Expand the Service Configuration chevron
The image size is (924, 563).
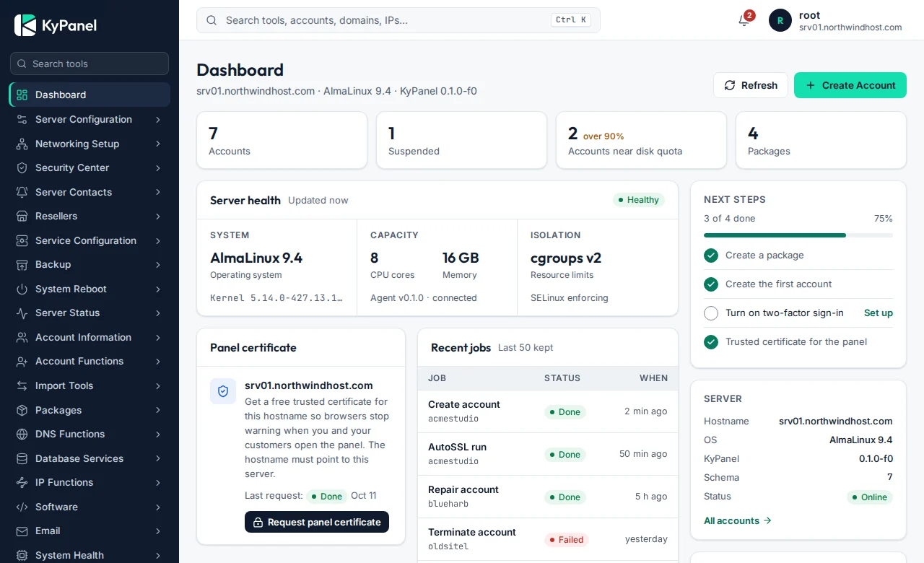tap(157, 240)
